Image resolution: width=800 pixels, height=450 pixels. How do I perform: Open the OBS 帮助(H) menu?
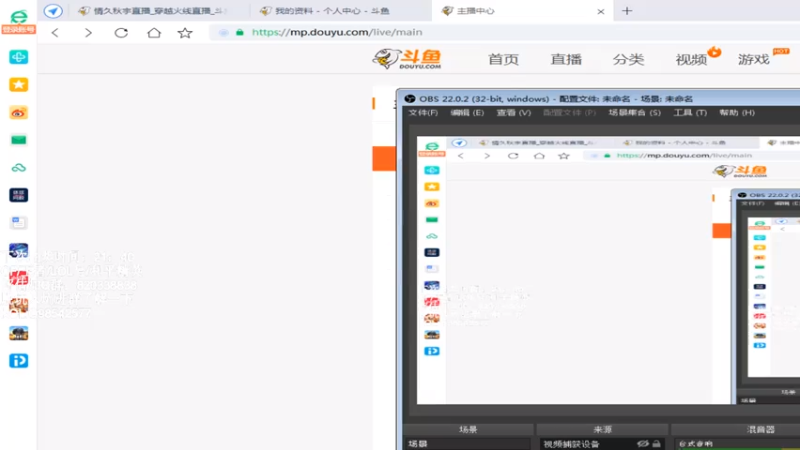tap(737, 113)
